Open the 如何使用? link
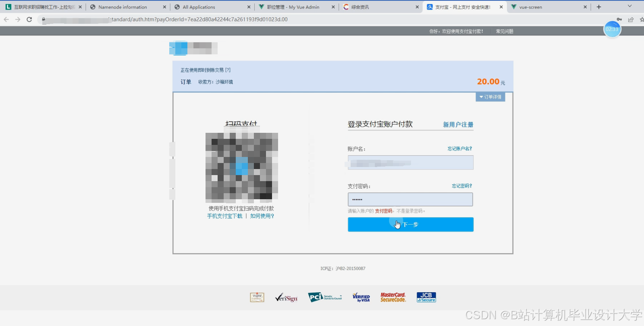Image resolution: width=644 pixels, height=326 pixels. coord(262,216)
